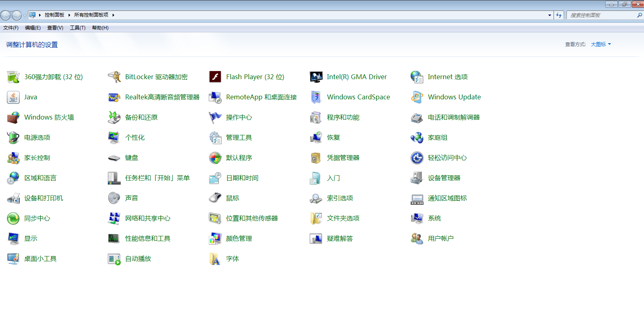This screenshot has width=644, height=313.
Task: Open the recent pages dropdown beside navigation buttons
Action: coord(25,15)
